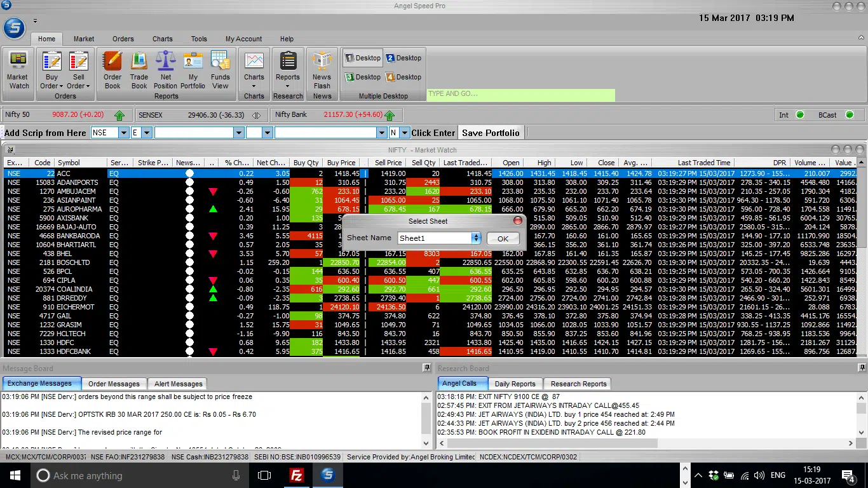
Task: Switch to Desktop 4
Action: pos(403,77)
